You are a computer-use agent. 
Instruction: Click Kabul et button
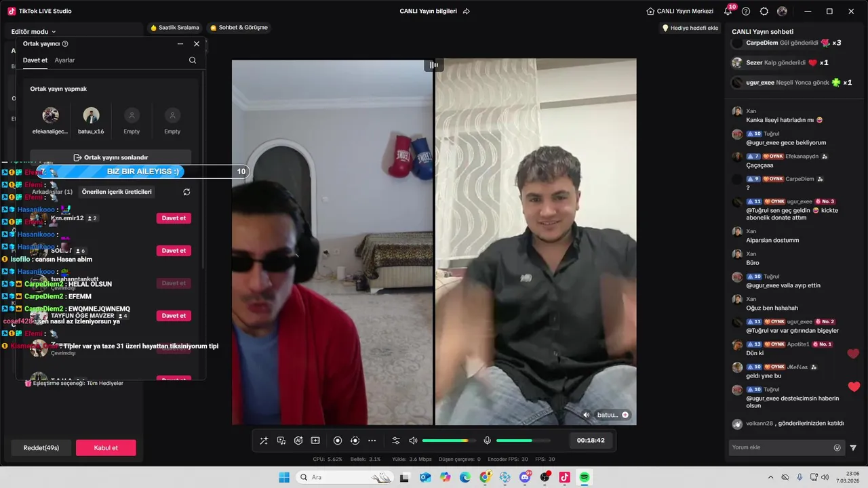coord(106,447)
